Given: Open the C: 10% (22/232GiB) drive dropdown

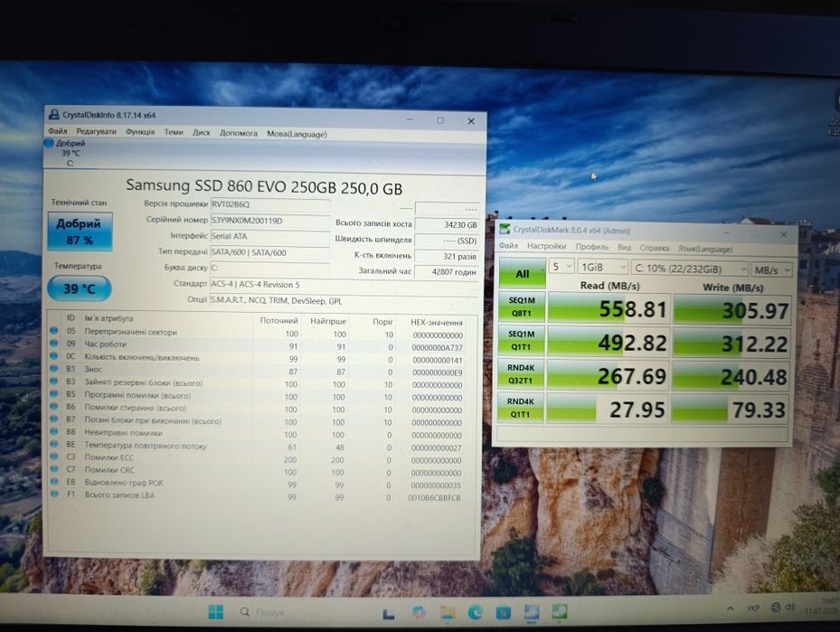Looking at the screenshot, I should [x=690, y=269].
